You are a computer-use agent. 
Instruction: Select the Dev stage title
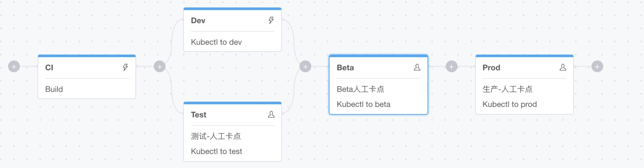click(198, 21)
